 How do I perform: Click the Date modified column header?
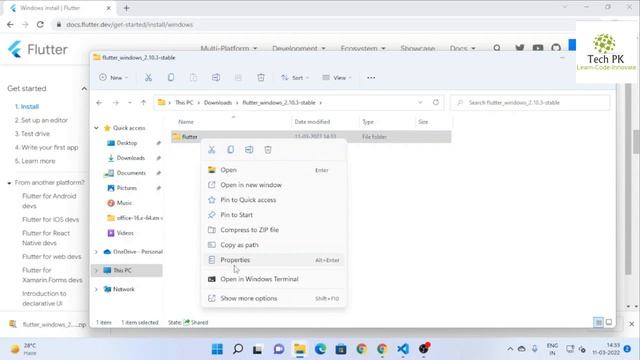pyautogui.click(x=312, y=122)
